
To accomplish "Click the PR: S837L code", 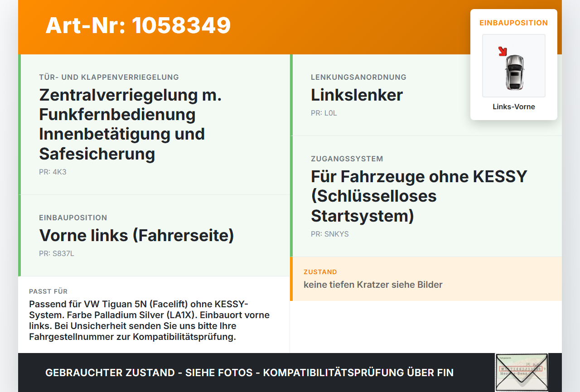I will 57,254.
